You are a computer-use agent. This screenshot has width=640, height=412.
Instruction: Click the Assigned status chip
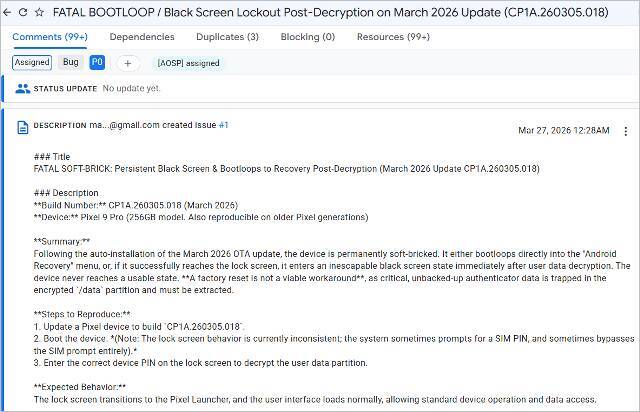[x=32, y=62]
